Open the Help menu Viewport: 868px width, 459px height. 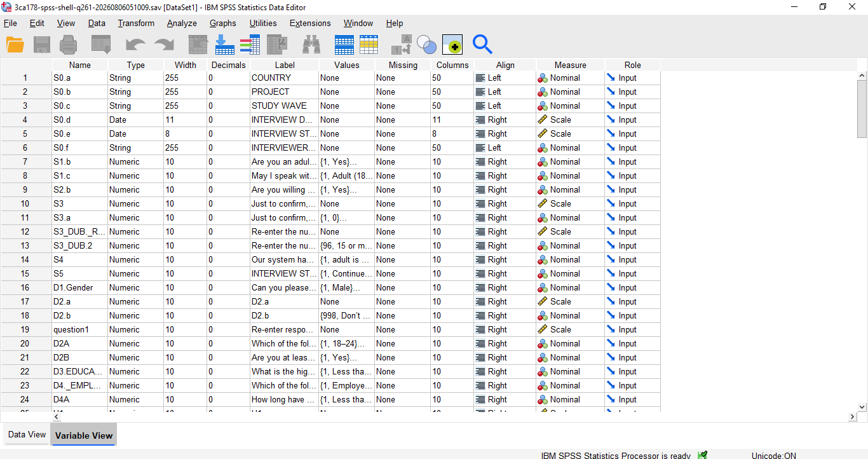pyautogui.click(x=395, y=23)
